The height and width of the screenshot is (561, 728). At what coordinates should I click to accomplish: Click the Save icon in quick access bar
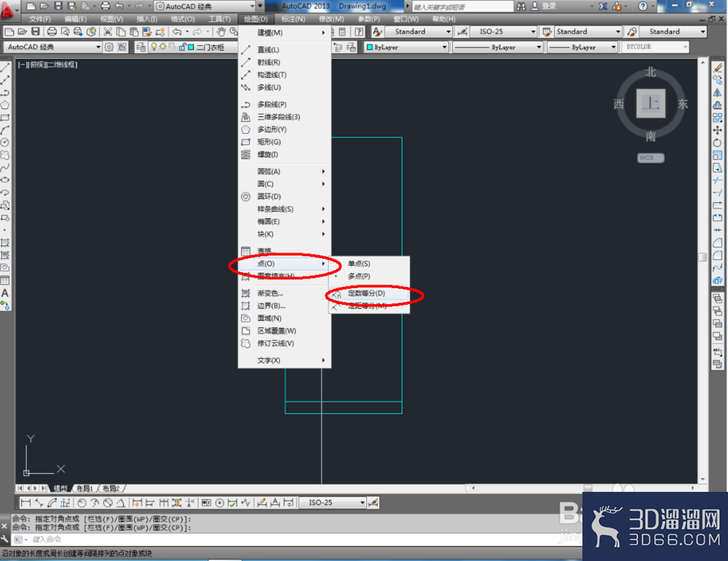pos(58,6)
